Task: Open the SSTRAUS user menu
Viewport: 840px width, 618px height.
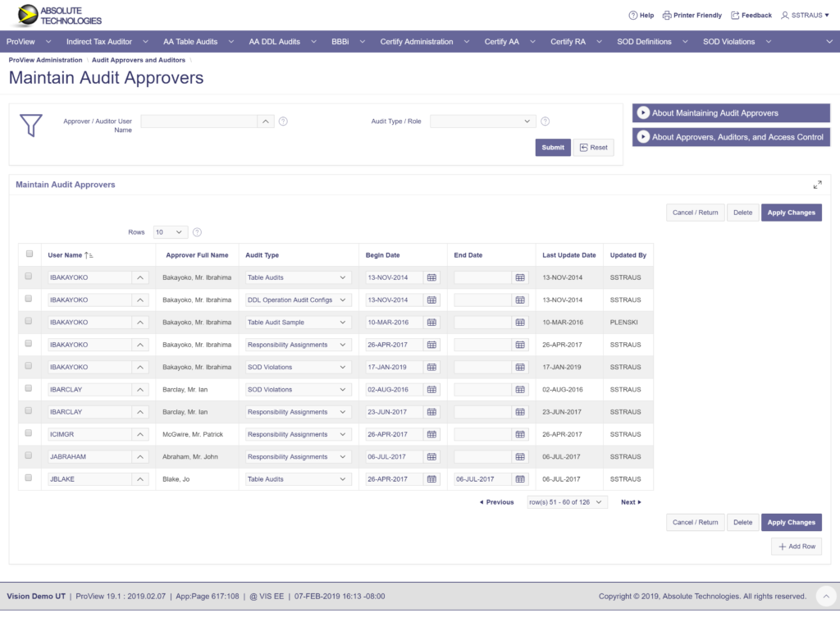Action: [805, 16]
